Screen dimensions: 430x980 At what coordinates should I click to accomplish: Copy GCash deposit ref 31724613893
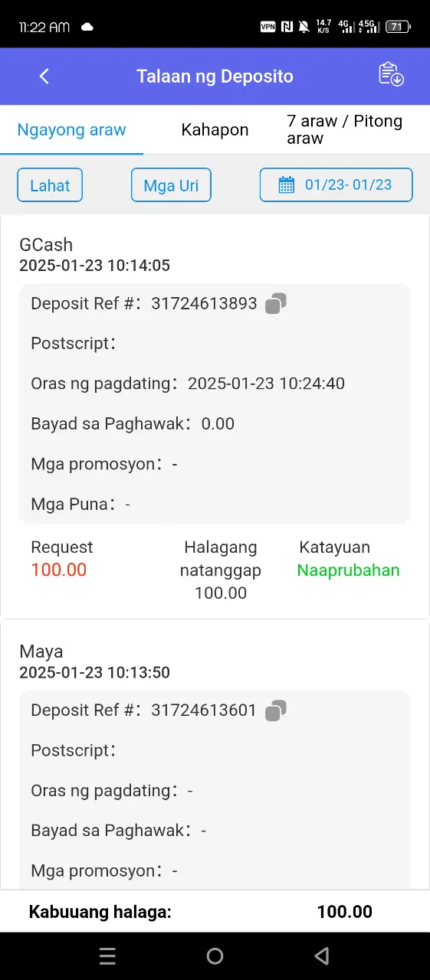click(x=276, y=303)
